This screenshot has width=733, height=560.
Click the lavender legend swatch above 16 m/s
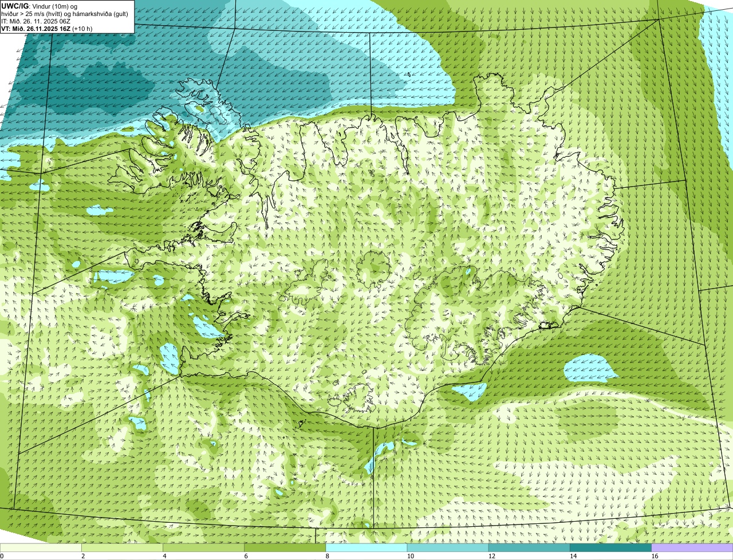[692, 548]
